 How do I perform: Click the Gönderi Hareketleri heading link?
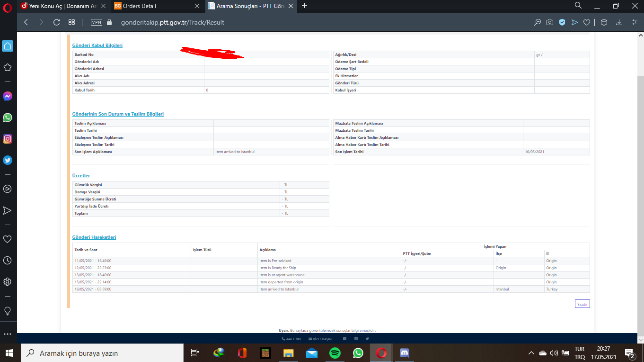[x=94, y=237]
